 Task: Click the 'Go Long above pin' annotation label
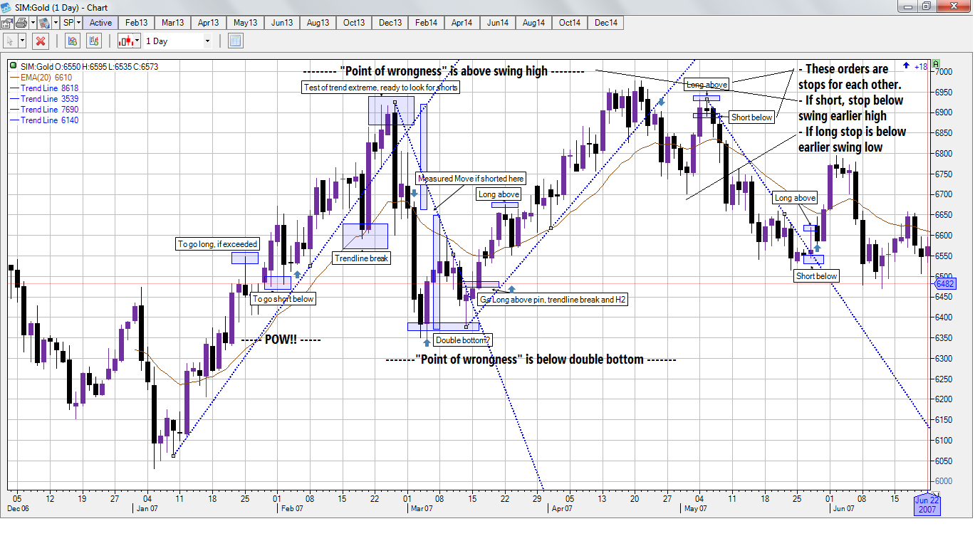point(553,300)
